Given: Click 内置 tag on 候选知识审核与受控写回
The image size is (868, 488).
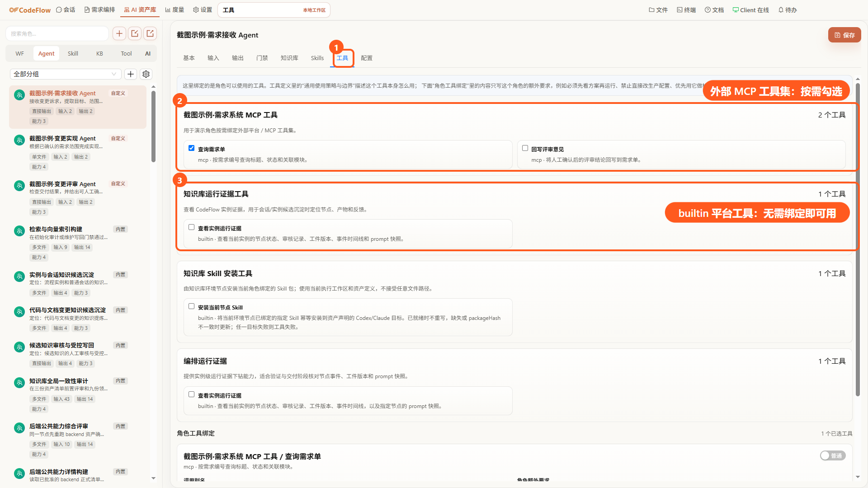Looking at the screenshot, I should (x=120, y=345).
